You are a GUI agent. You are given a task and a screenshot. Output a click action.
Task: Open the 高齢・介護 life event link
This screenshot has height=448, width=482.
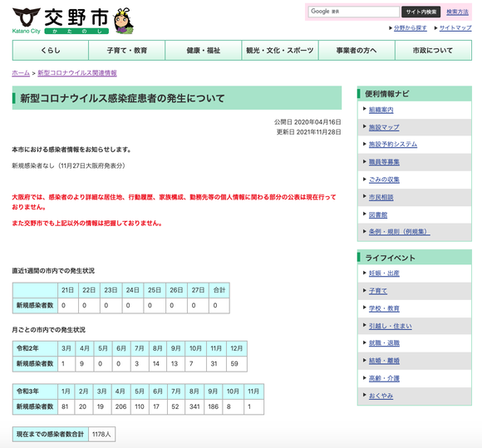coord(384,378)
